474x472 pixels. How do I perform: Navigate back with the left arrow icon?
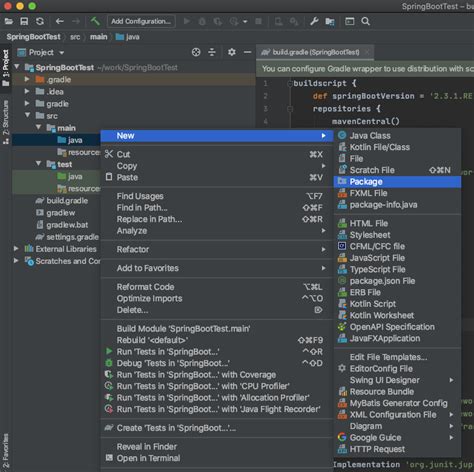pos(60,21)
